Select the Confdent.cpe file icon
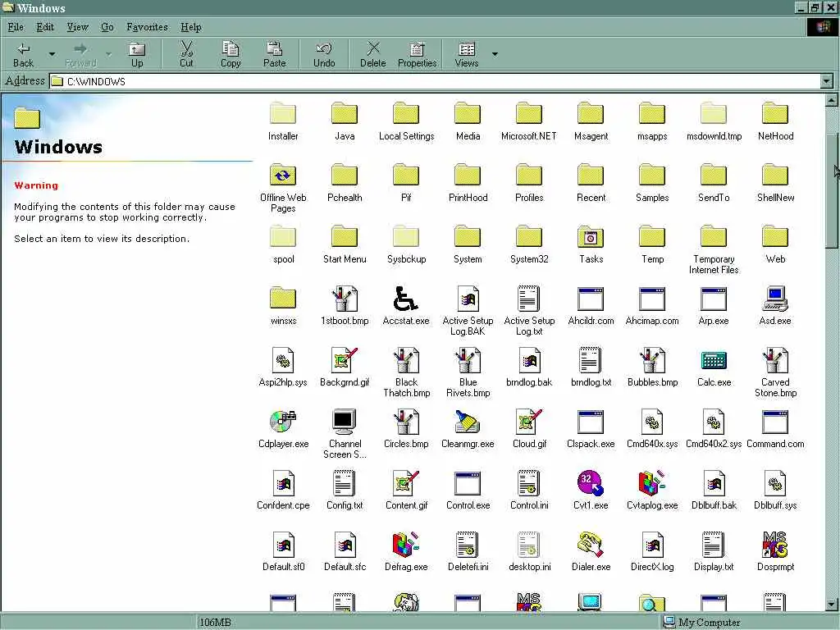This screenshot has height=630, width=840. (x=283, y=483)
